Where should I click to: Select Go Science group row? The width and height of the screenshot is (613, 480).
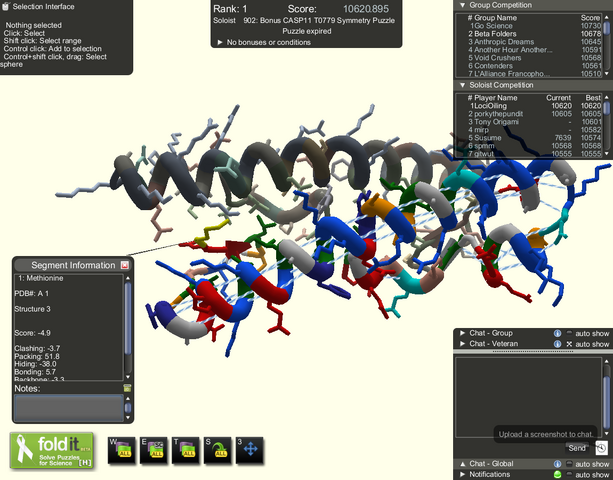[534, 26]
